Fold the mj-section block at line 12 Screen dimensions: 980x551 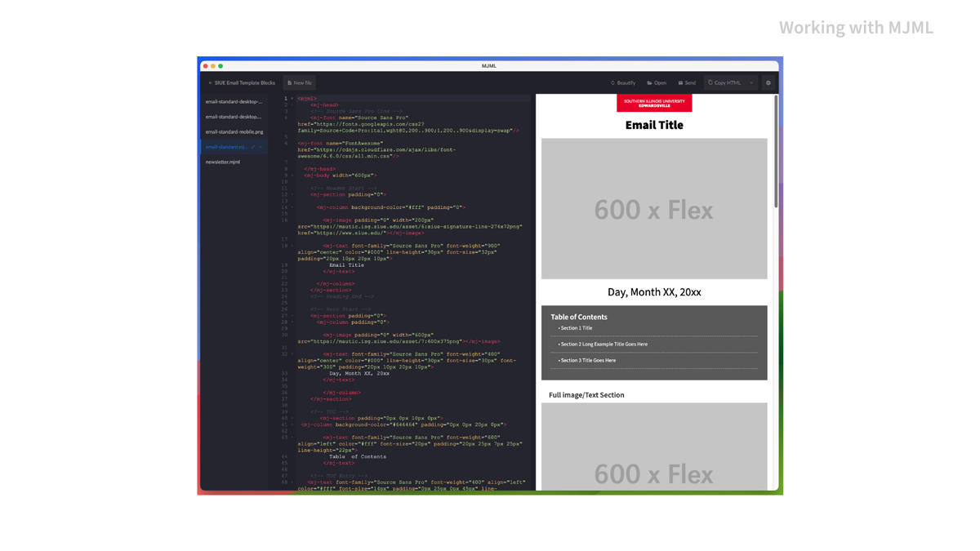292,194
